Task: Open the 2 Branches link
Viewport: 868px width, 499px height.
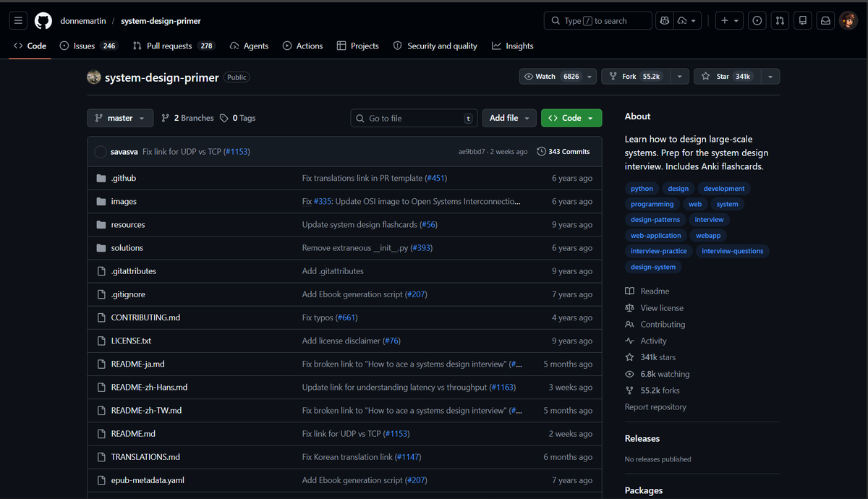Action: 187,118
